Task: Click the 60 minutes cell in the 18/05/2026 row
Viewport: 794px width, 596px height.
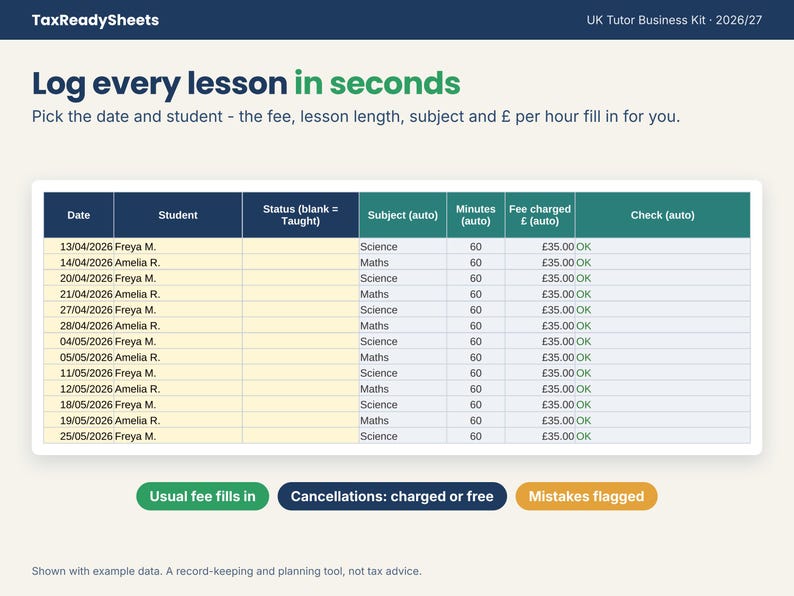Action: point(475,405)
